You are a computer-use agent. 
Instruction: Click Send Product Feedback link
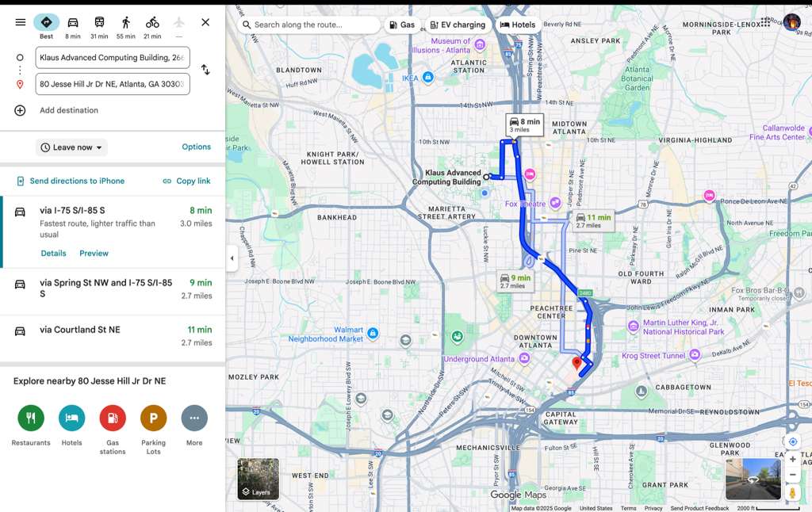[699, 508]
